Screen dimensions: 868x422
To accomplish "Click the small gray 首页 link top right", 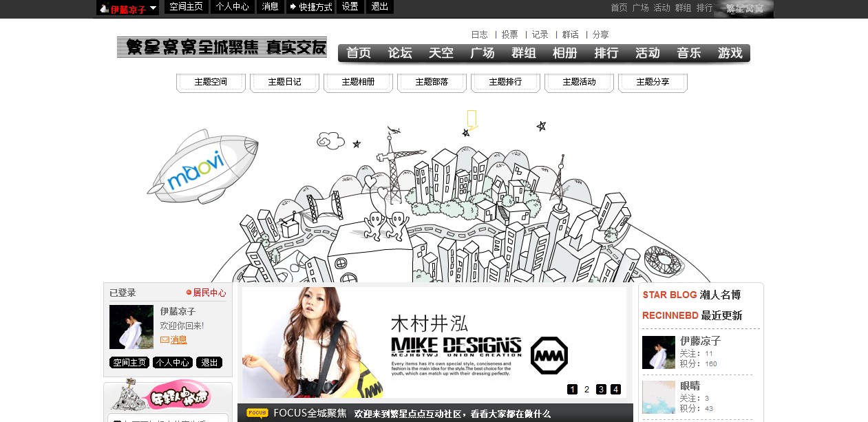I will [x=619, y=8].
